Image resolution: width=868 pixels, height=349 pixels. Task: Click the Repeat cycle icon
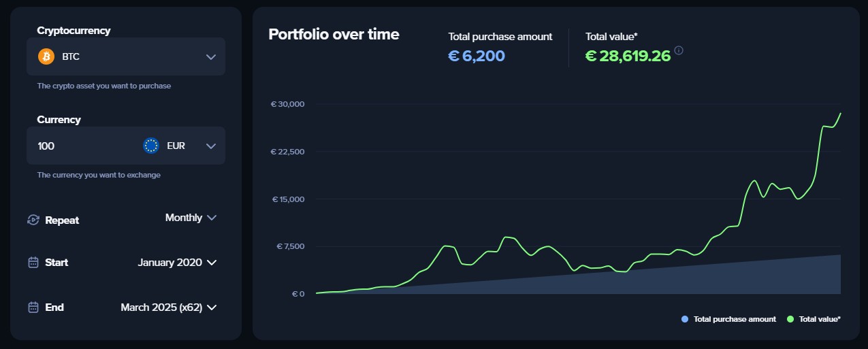33,220
